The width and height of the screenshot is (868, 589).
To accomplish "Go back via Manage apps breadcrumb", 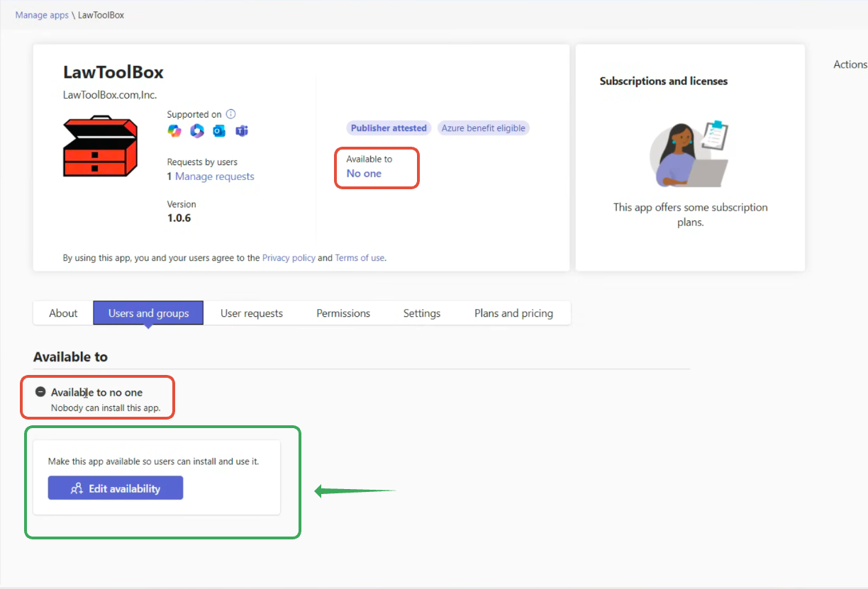I will 42,15.
